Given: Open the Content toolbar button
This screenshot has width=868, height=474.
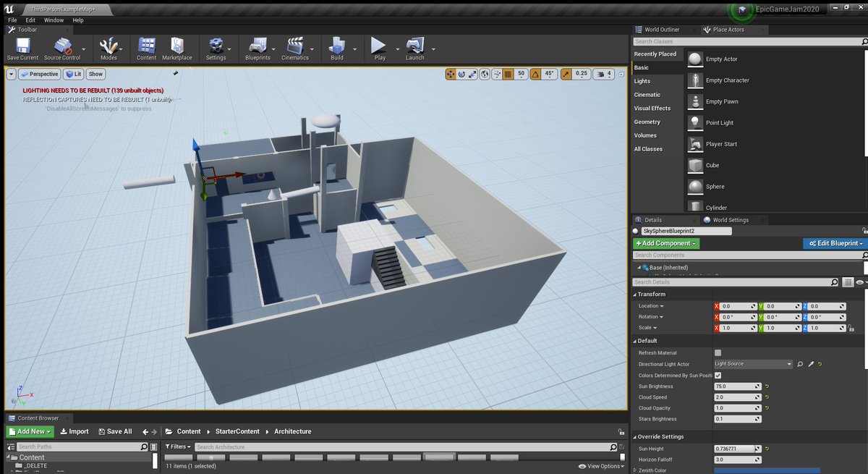Looking at the screenshot, I should pyautogui.click(x=147, y=47).
